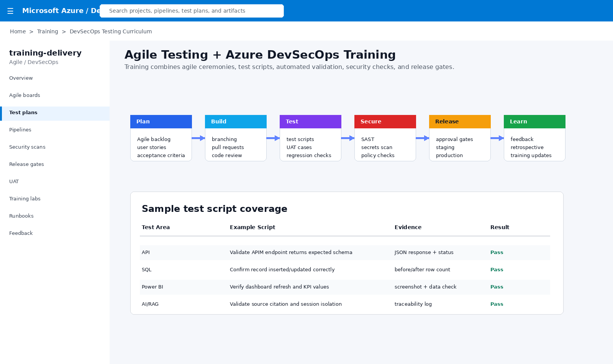613x364 pixels.
Task: Click Pass result in the AI/RAG row
Action: point(497,304)
